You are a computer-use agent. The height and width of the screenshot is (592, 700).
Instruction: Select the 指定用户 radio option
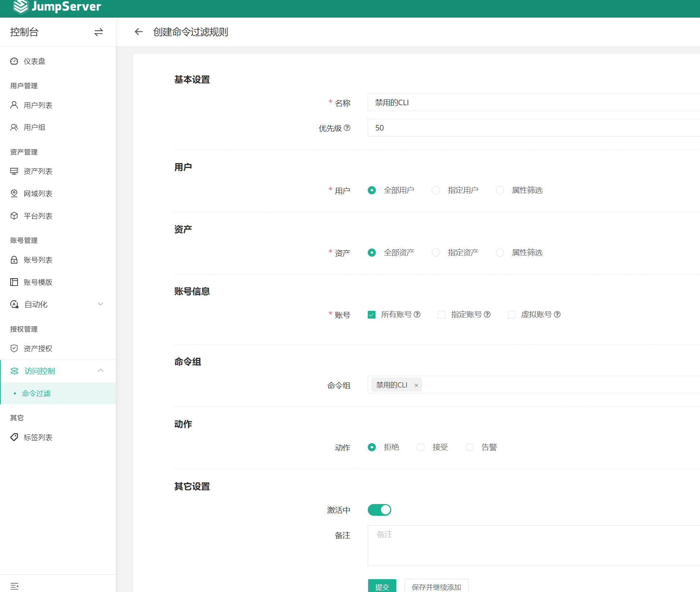(436, 190)
